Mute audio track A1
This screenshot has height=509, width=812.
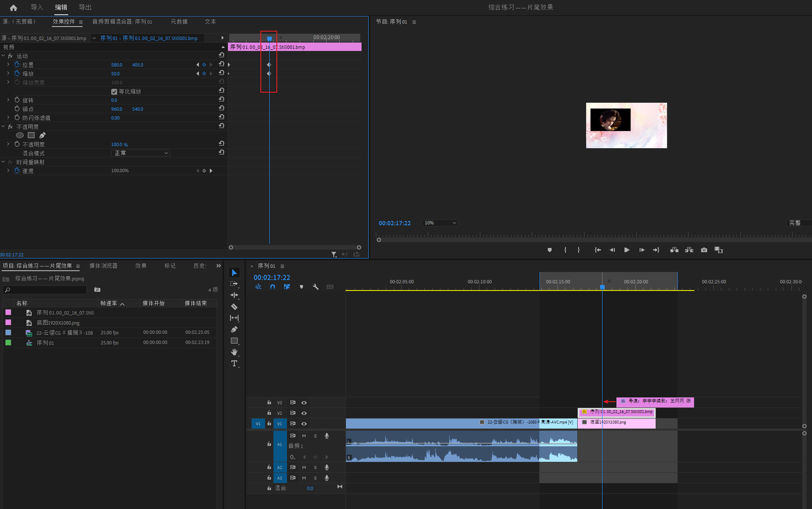pos(304,436)
